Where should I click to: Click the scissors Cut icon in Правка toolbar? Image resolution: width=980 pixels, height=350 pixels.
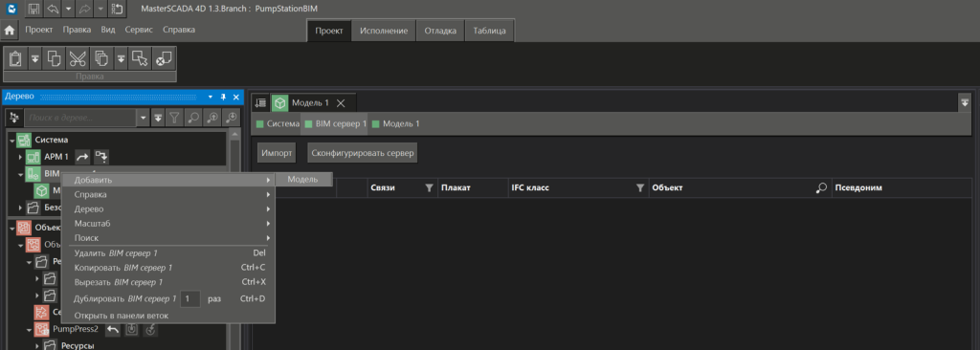coord(77,58)
